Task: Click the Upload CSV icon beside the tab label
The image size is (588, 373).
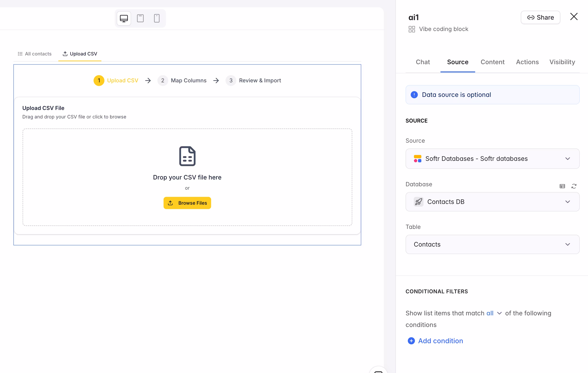Action: (x=65, y=54)
